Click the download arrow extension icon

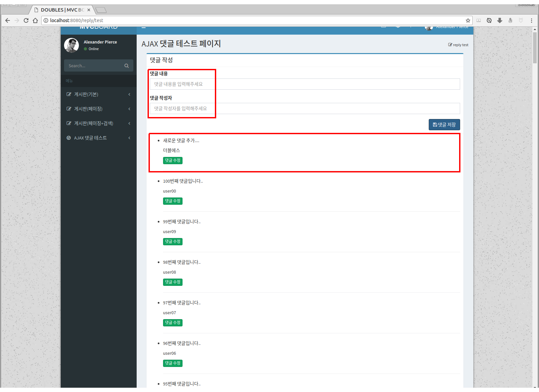click(500, 20)
